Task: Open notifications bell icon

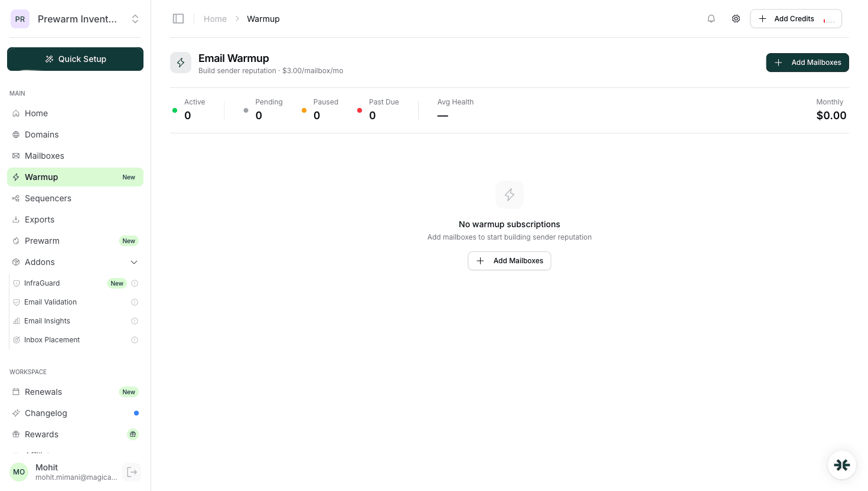Action: (711, 18)
